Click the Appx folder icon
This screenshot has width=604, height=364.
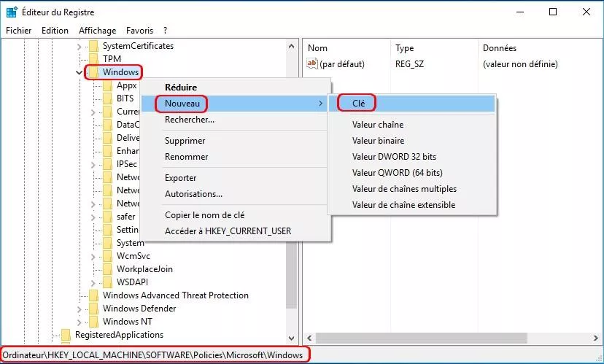107,85
